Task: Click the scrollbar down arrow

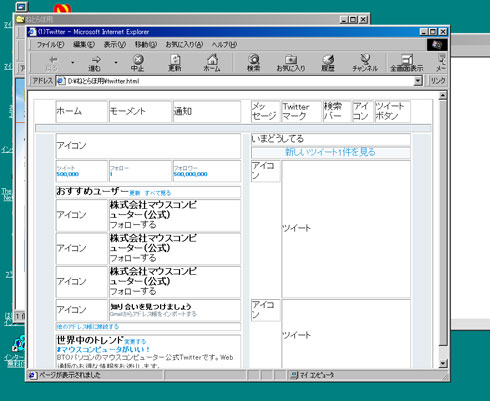Action: click(443, 364)
